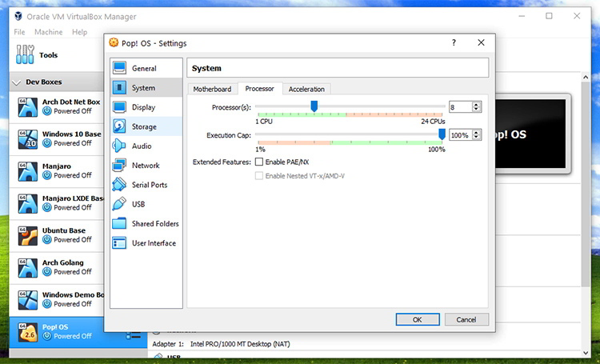
Task: Switch to the Processor tab
Action: (x=260, y=89)
